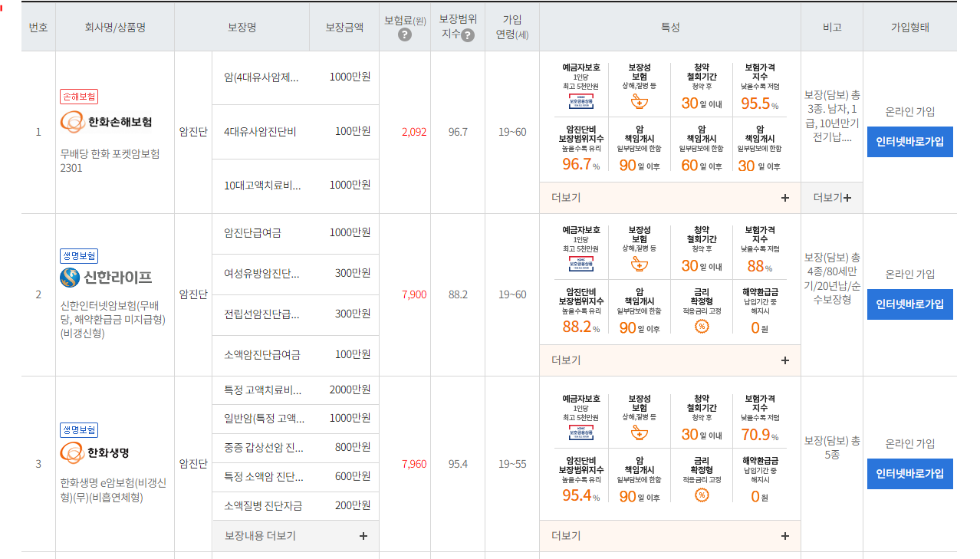Select 보장성 보험 mortar icon in row 2

[640, 265]
